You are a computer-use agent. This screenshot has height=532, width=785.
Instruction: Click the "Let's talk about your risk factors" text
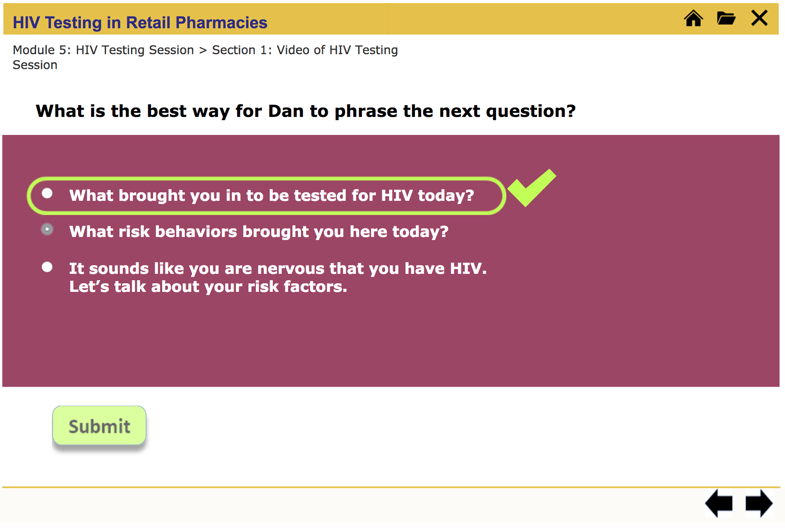pos(208,287)
